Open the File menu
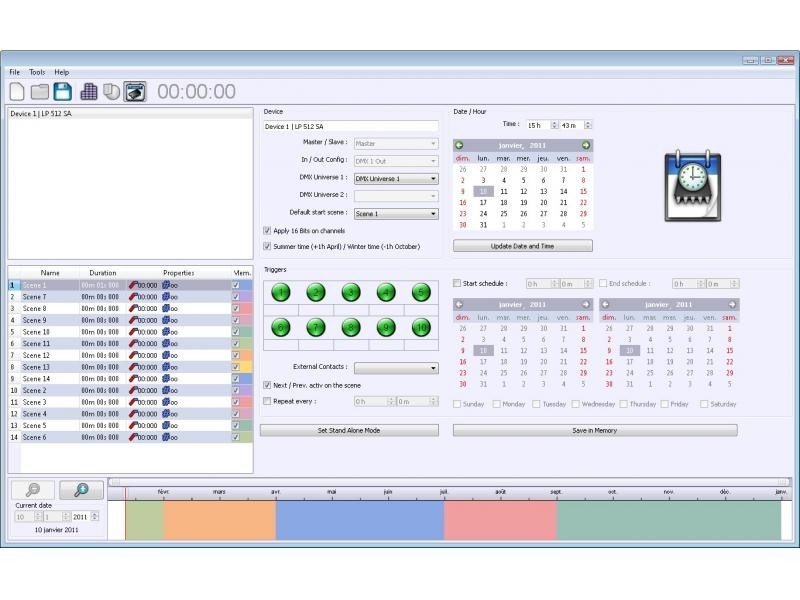Image resolution: width=800 pixels, height=600 pixels. tap(15, 73)
